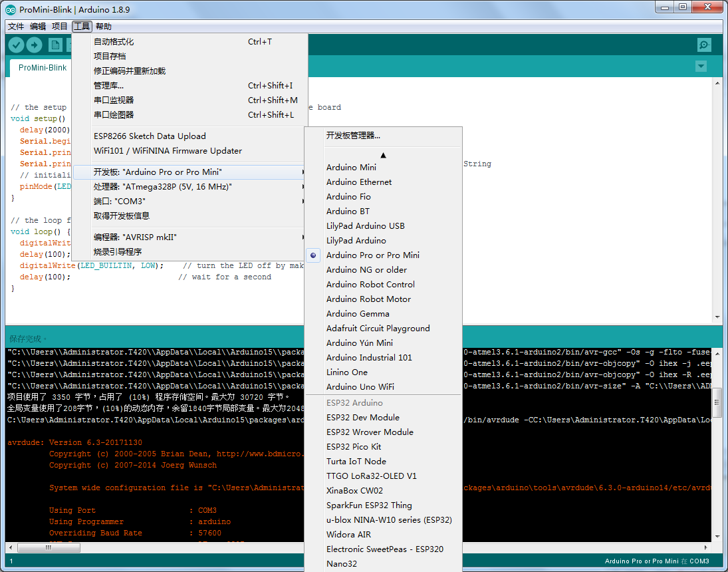The image size is (728, 572).
Task: Choose 自动格式化 from the tools menu
Action: [x=190, y=42]
